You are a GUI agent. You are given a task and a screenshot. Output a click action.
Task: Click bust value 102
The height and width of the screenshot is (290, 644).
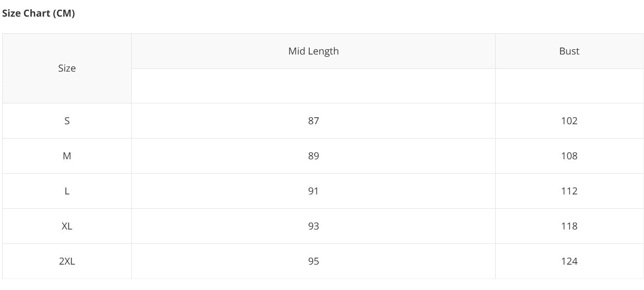(x=569, y=121)
